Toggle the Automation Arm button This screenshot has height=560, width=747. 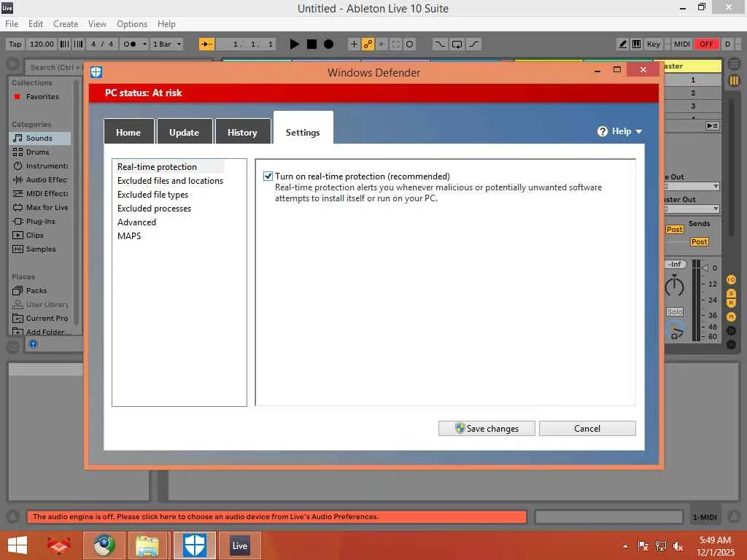(x=368, y=44)
